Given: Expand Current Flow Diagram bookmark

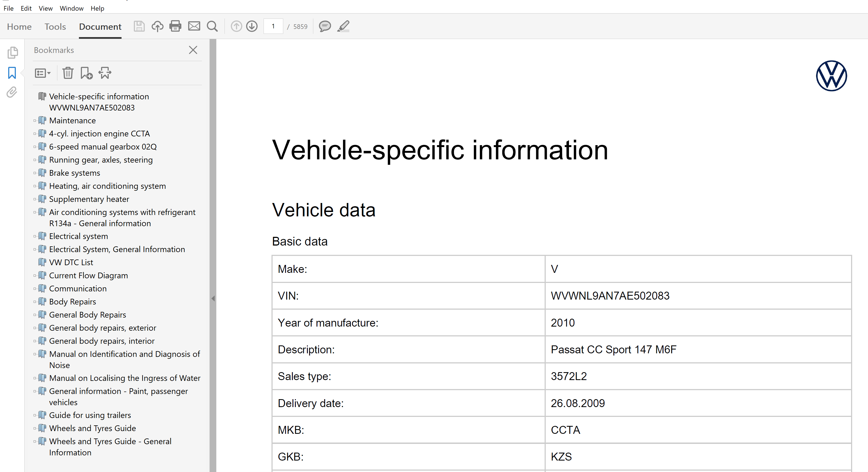Looking at the screenshot, I should [x=35, y=276].
